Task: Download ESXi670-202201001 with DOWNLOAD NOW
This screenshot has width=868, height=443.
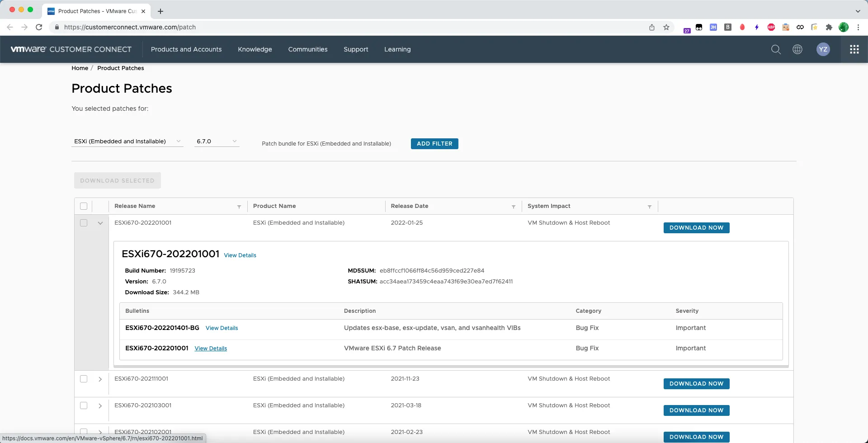Action: coord(696,228)
